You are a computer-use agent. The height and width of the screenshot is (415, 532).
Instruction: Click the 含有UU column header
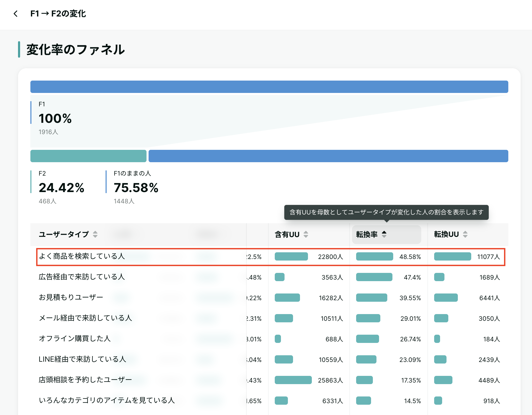coord(287,234)
